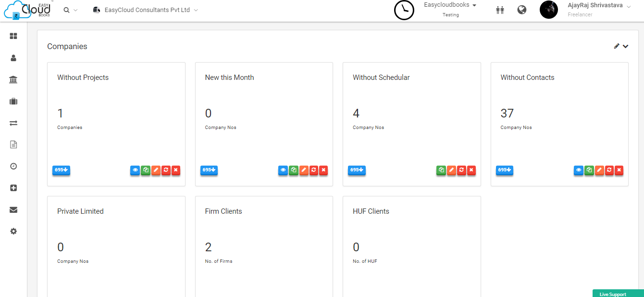Copy the New this Month card
The height and width of the screenshot is (297, 644).
point(293,170)
